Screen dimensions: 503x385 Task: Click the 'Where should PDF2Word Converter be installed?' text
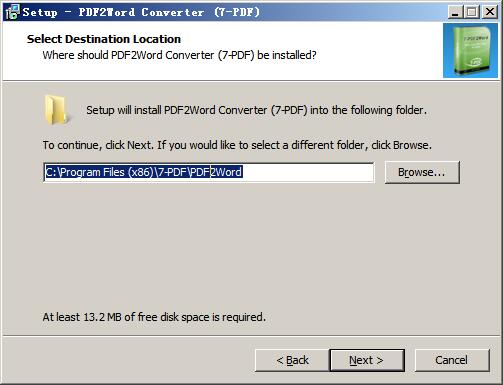[179, 55]
